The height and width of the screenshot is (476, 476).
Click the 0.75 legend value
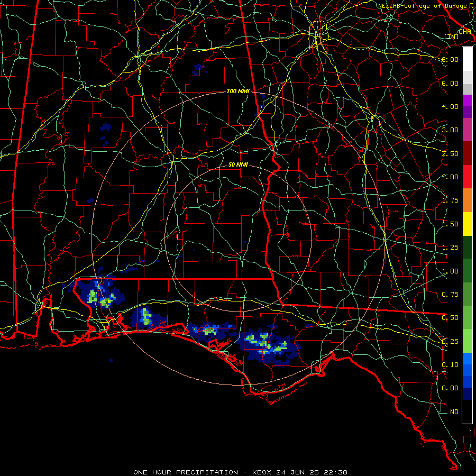click(450, 295)
